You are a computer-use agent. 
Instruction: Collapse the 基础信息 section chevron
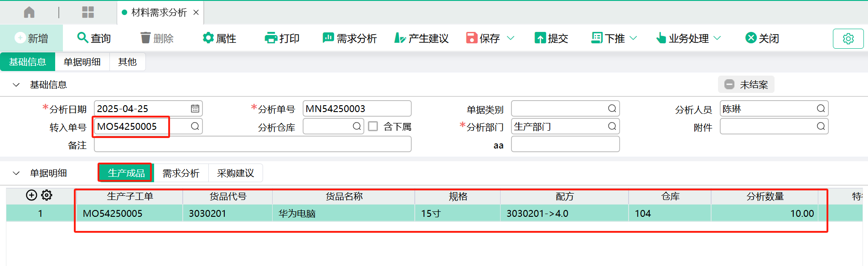tap(16, 85)
